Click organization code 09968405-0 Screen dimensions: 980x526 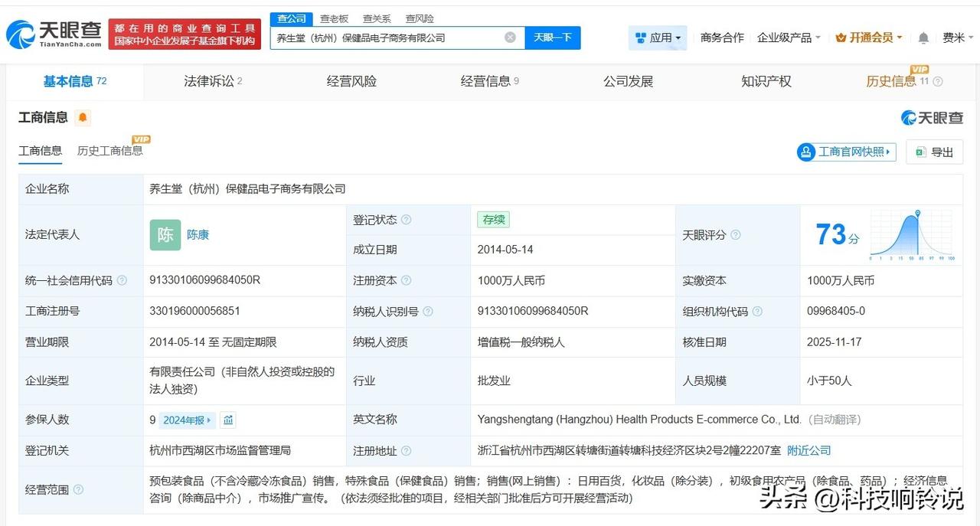[x=836, y=311]
